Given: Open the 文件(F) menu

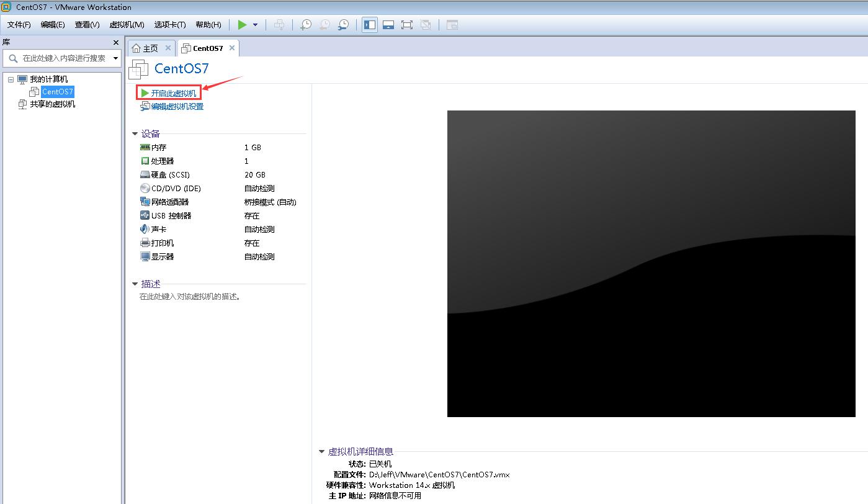Looking at the screenshot, I should click(x=19, y=25).
